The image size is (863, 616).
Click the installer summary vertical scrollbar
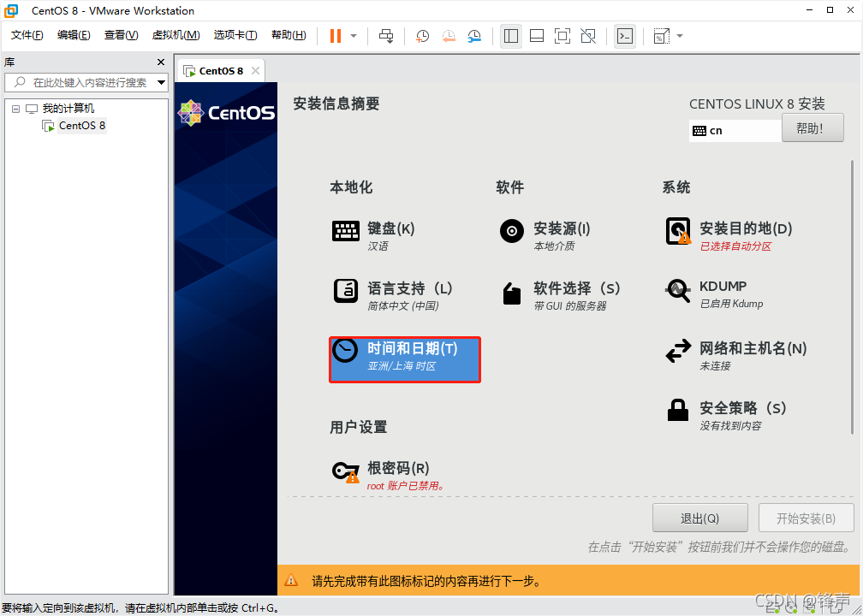pyautogui.click(x=853, y=297)
